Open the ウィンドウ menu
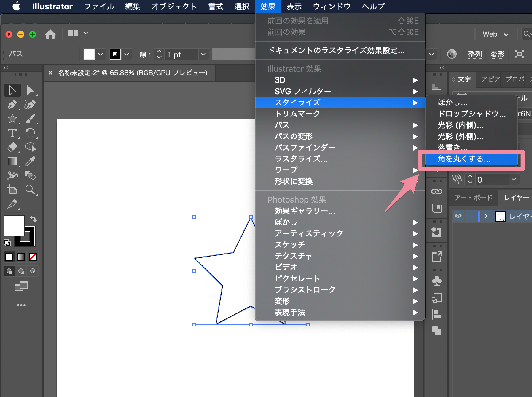The height and width of the screenshot is (397, 532). click(x=331, y=7)
